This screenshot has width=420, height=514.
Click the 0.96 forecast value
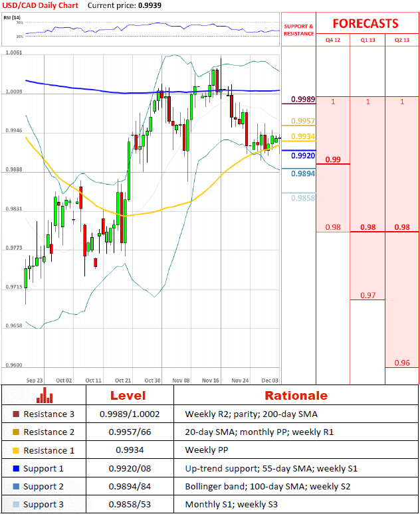click(x=402, y=363)
